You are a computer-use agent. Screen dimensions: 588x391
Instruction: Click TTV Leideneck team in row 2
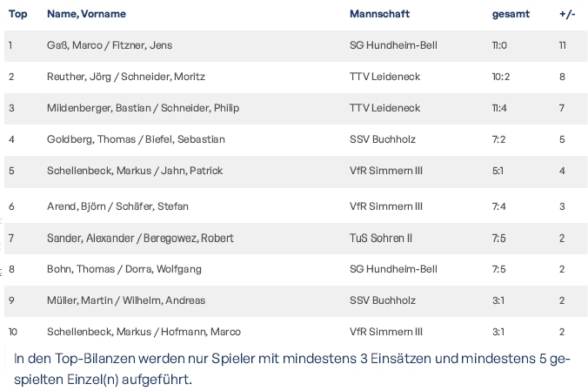coord(384,77)
